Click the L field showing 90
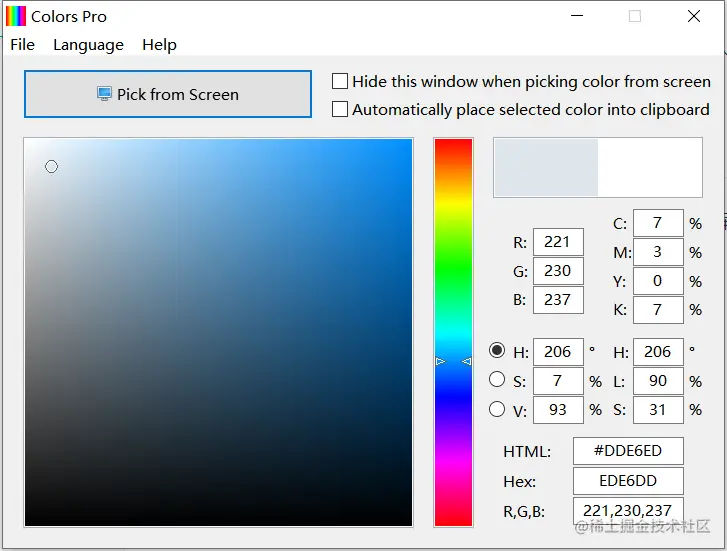This screenshot has height=551, width=727. [x=658, y=381]
